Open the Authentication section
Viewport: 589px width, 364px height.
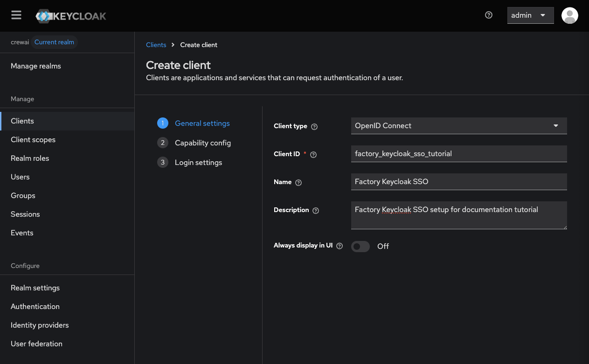coord(35,306)
